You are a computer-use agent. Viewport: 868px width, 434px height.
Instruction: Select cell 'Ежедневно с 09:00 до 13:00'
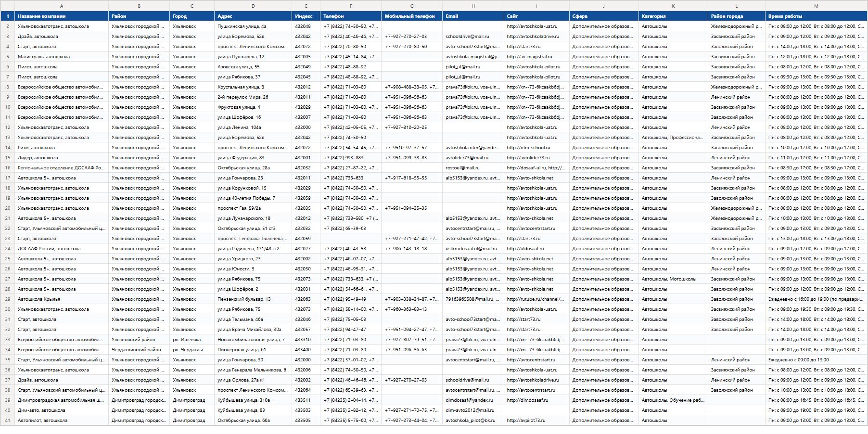(816, 360)
